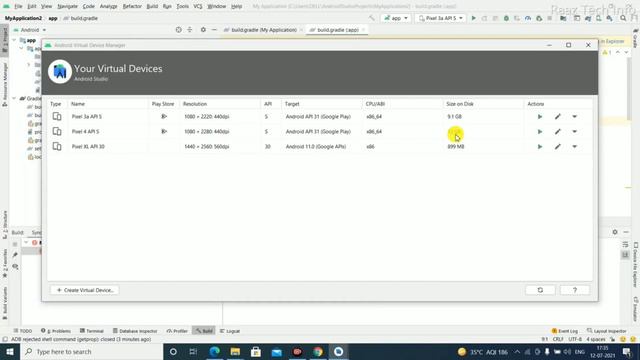Click the Make Project hammer icon
Image resolution: width=640 pixels, height=360 pixels.
click(x=371, y=18)
